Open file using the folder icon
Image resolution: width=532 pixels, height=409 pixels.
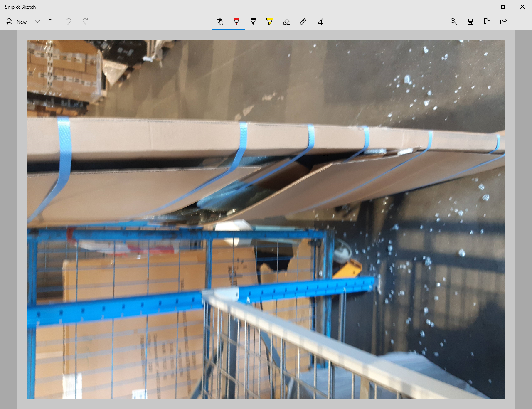(x=52, y=22)
